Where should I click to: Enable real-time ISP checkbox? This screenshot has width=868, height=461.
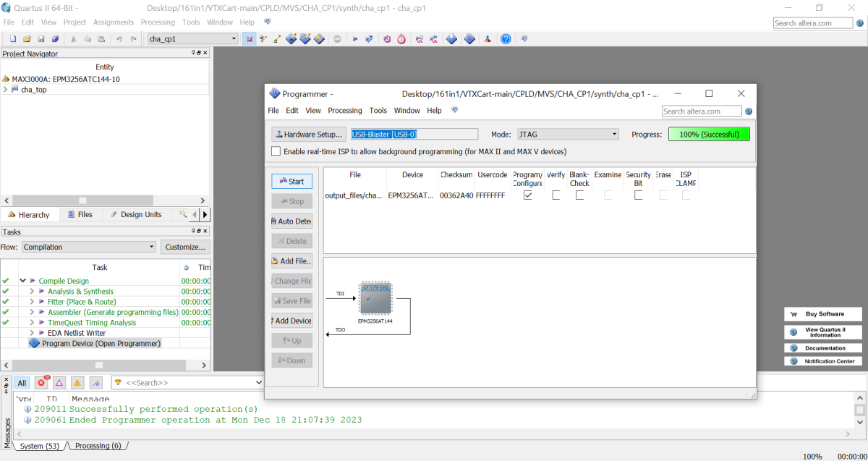(x=276, y=151)
